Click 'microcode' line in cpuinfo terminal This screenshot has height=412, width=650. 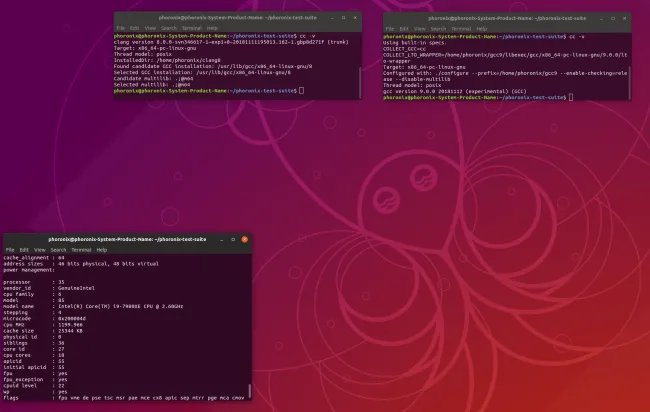(x=44, y=319)
